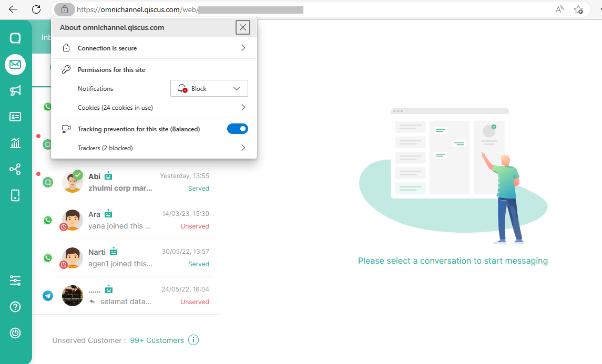Open the Notifications Block dropdown
This screenshot has width=602, height=364.
[209, 89]
